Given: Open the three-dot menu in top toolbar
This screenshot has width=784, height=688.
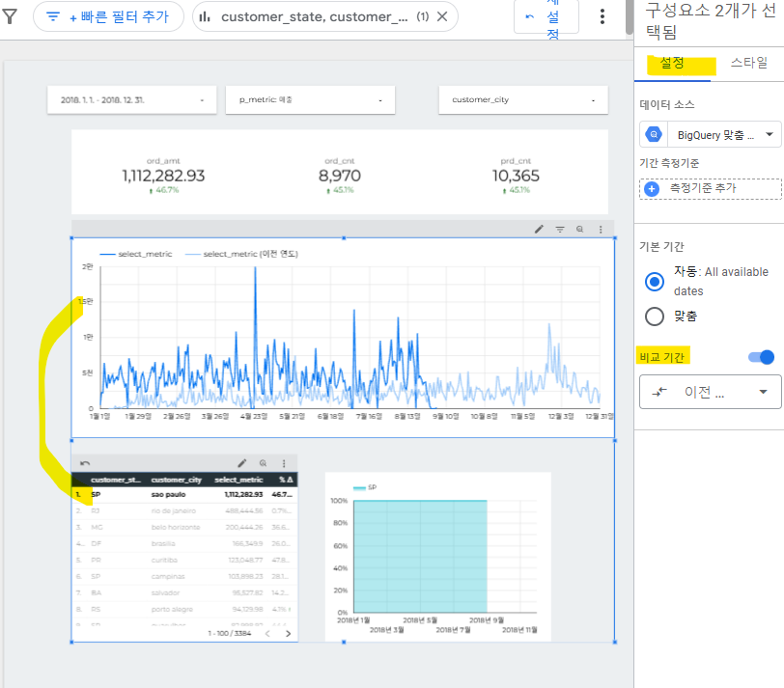Looking at the screenshot, I should [x=602, y=16].
